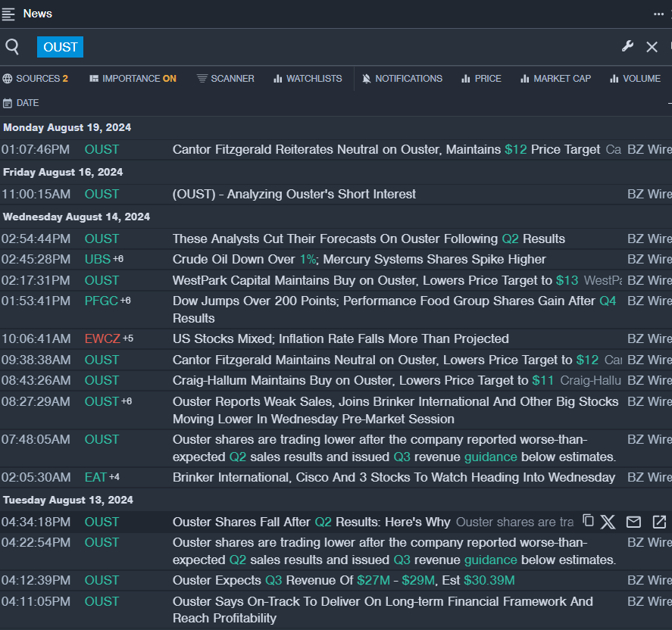Email the Ouster Shares Fall article
This screenshot has height=630, width=672.
click(x=633, y=522)
